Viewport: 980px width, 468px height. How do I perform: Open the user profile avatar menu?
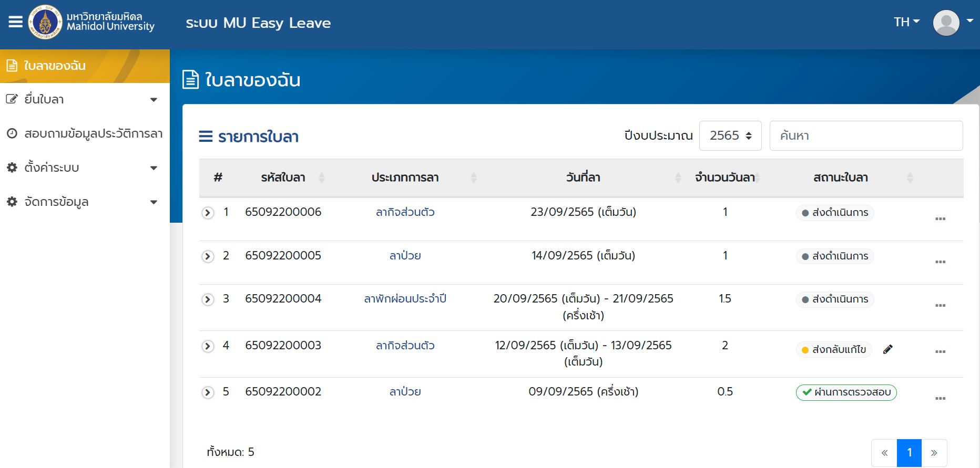click(x=946, y=23)
